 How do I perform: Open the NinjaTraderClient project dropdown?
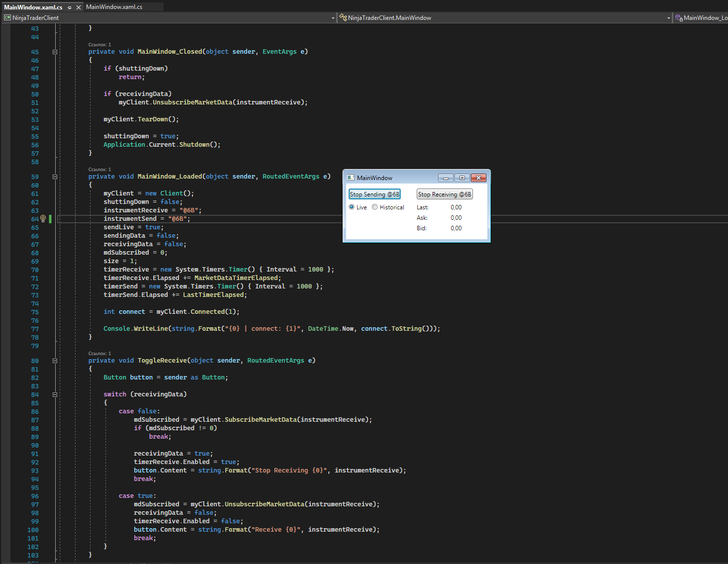[x=333, y=18]
